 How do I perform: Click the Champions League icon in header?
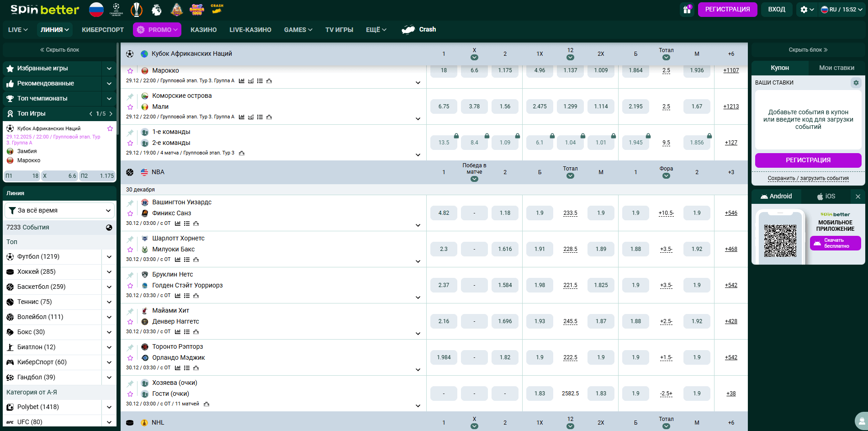[x=116, y=9]
